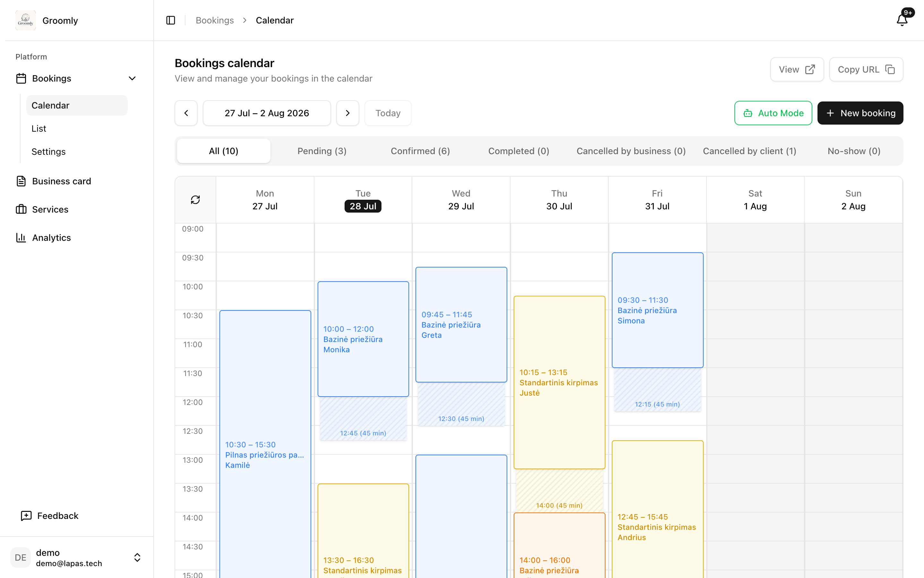
Task: Open Simona's 09:30 – 11:30 booking
Action: point(657,310)
